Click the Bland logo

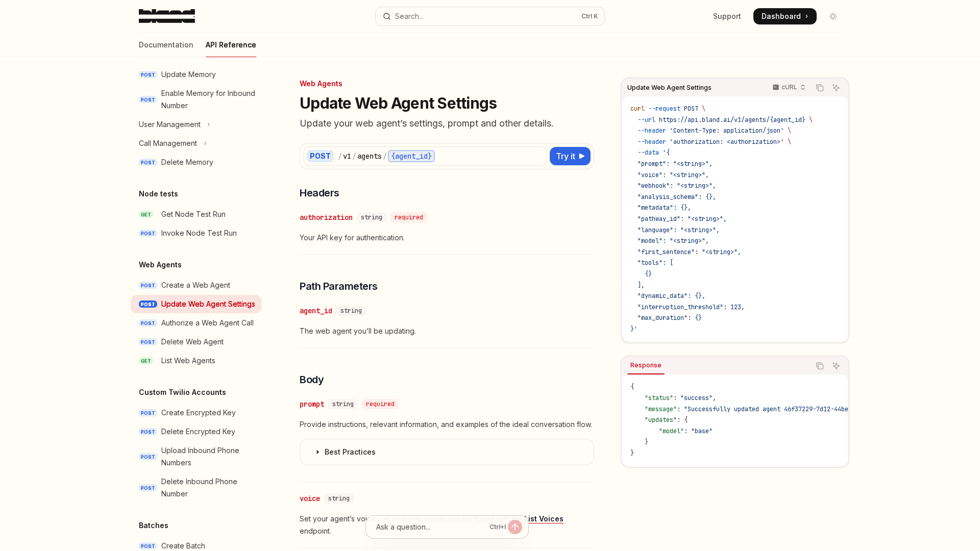[x=166, y=16]
